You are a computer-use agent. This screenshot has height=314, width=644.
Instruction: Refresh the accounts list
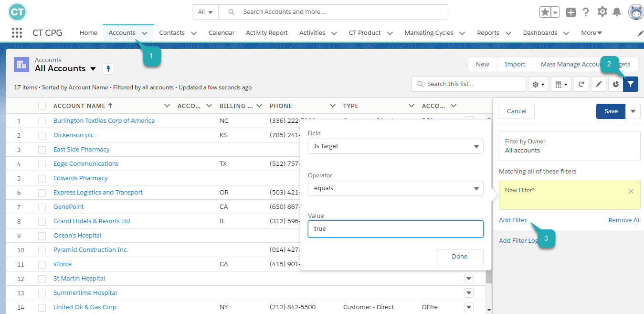tap(581, 84)
